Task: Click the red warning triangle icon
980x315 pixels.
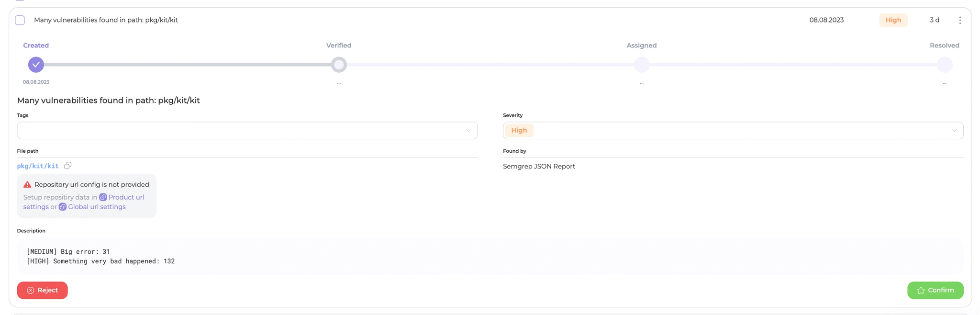Action: point(27,185)
